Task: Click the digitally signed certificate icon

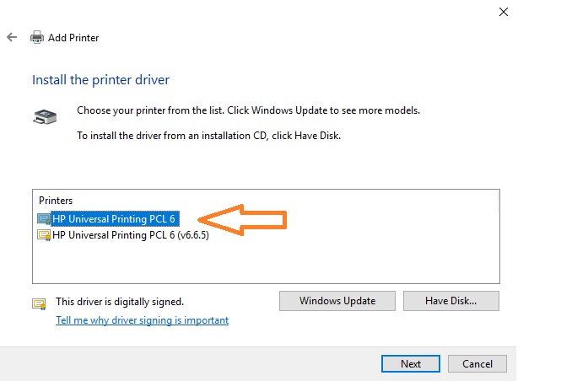Action: click(39, 303)
